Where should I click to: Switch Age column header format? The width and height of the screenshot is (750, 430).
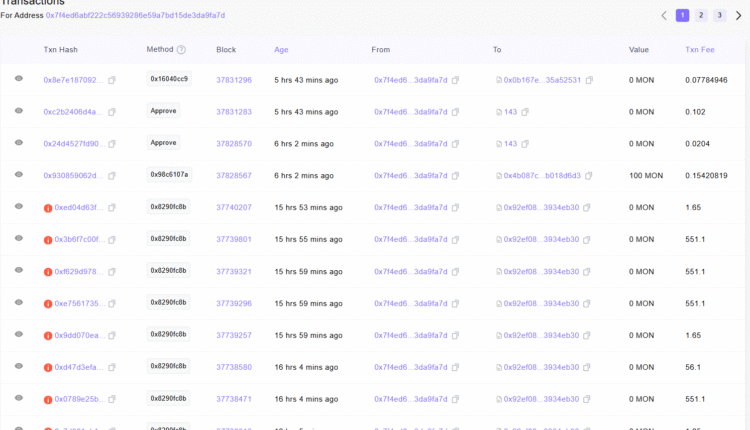click(282, 49)
